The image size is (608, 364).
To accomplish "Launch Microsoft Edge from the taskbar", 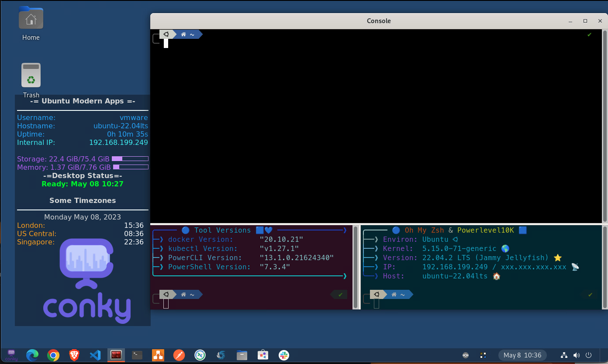I will [x=32, y=355].
